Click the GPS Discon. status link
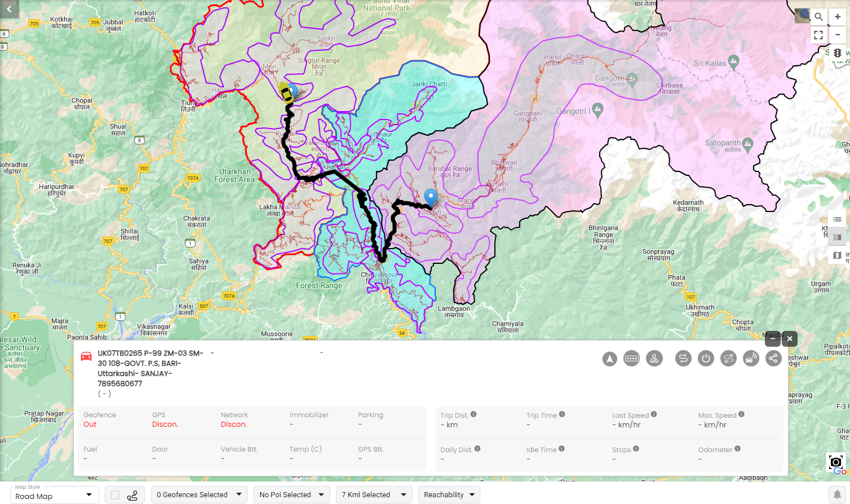The image size is (850, 504). point(166,425)
